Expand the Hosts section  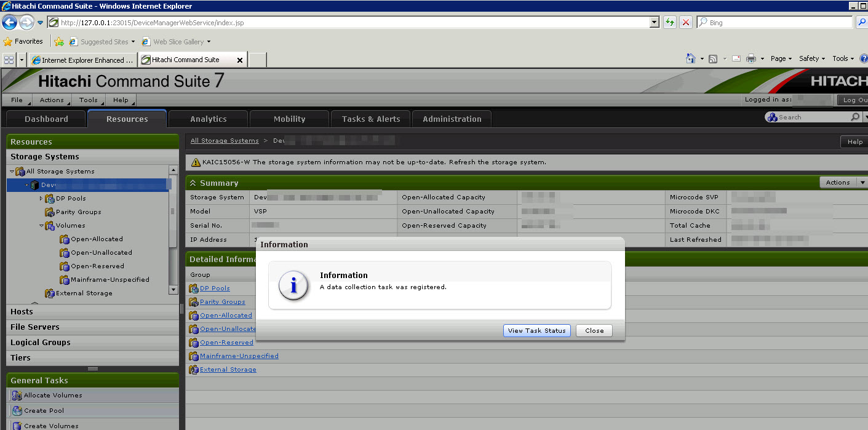tap(92, 311)
